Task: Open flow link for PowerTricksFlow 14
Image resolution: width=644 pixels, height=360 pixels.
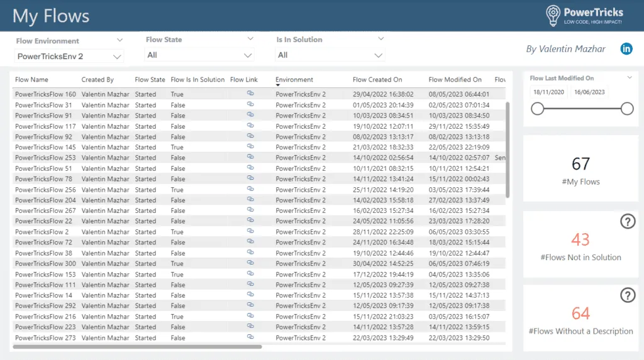Action: click(250, 295)
